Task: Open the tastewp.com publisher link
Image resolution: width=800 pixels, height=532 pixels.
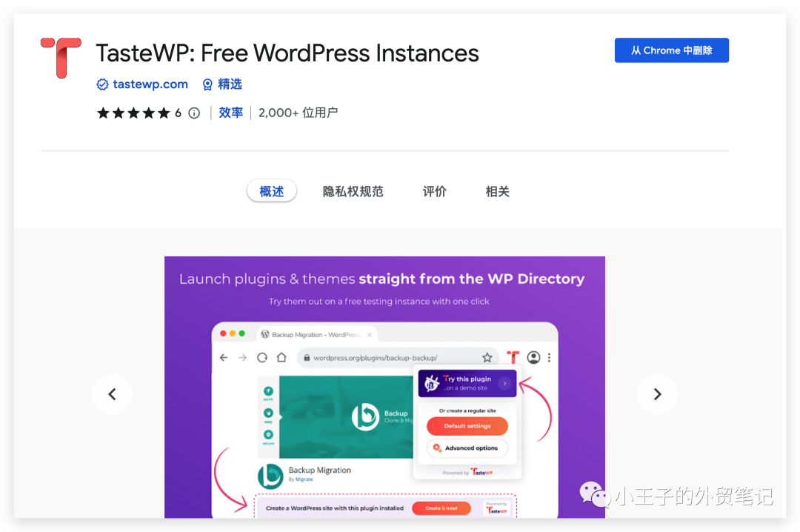Action: [x=150, y=84]
